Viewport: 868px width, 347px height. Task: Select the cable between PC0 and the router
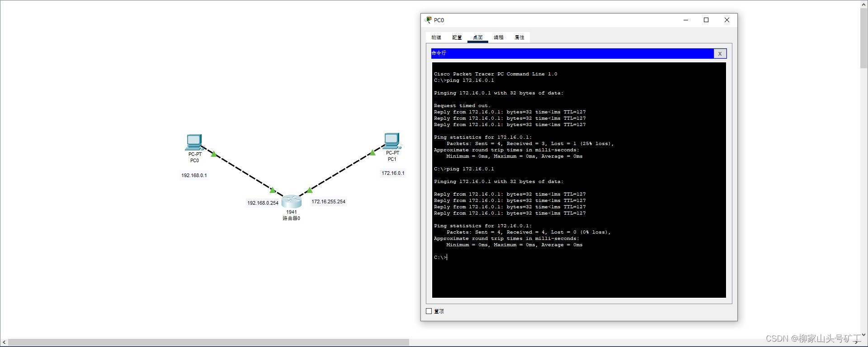click(x=242, y=171)
